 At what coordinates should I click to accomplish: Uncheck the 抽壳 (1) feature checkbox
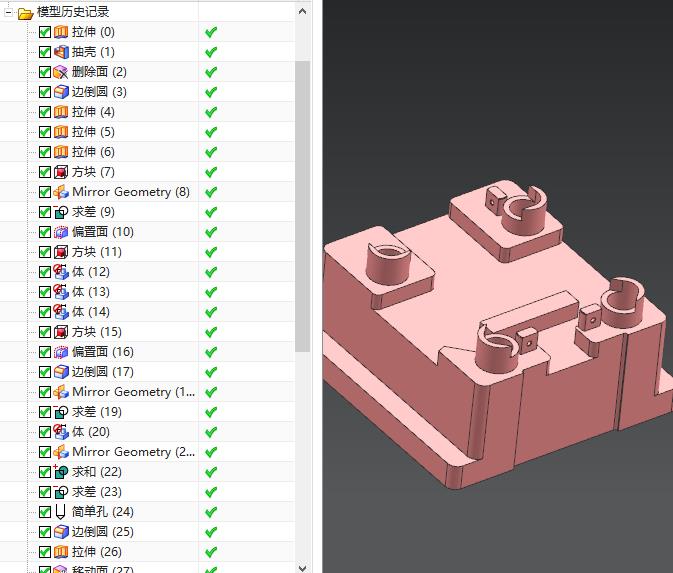pyautogui.click(x=45, y=52)
